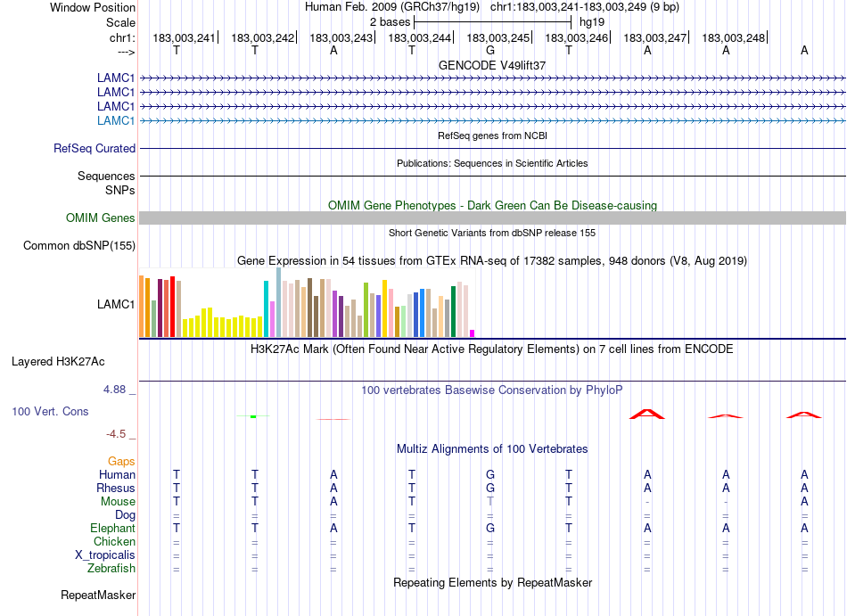Viewport: 847px width, 616px height.
Task: Click the small green PhyloP conservation mark
Action: pos(253,416)
